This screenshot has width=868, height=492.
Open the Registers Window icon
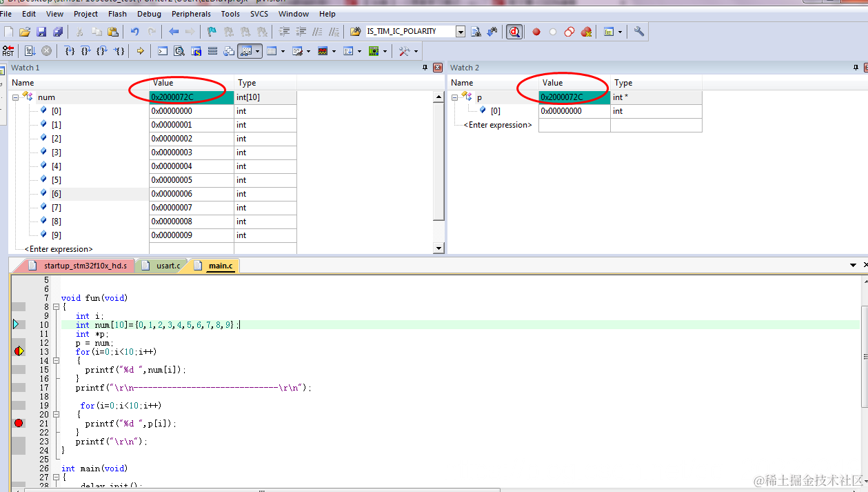tap(212, 51)
